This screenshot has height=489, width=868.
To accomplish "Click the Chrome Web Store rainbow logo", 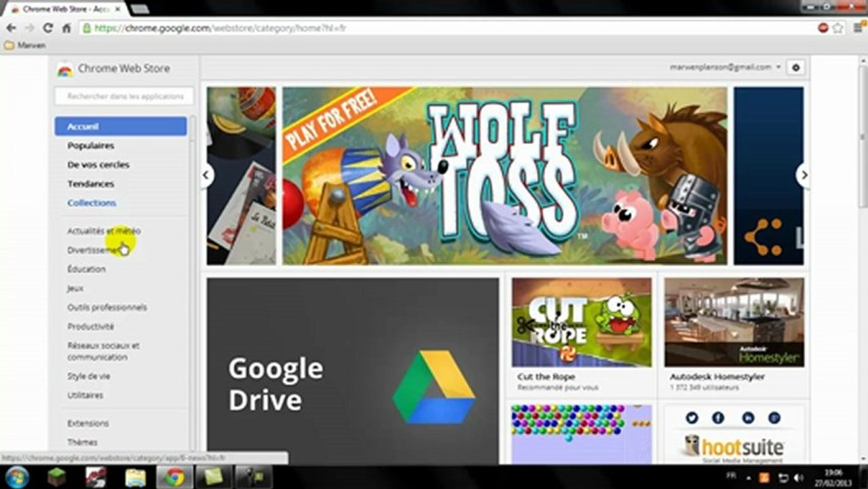I will coord(64,69).
